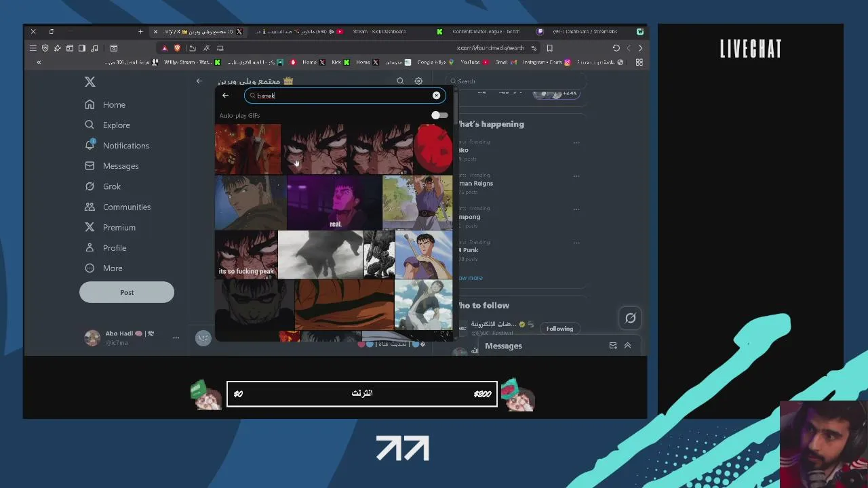Select the GIF captioned 'real.'
This screenshot has height=488, width=868.
335,203
